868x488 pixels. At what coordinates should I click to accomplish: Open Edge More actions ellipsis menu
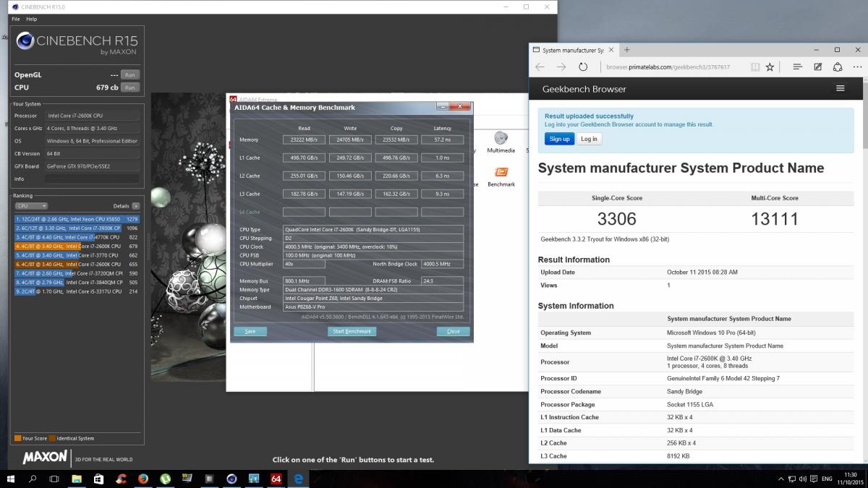tap(857, 67)
